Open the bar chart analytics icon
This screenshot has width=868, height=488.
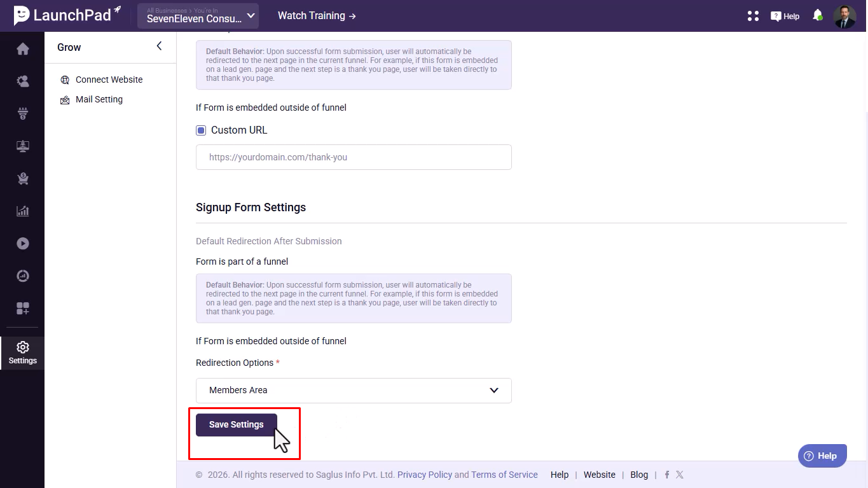[x=23, y=211]
